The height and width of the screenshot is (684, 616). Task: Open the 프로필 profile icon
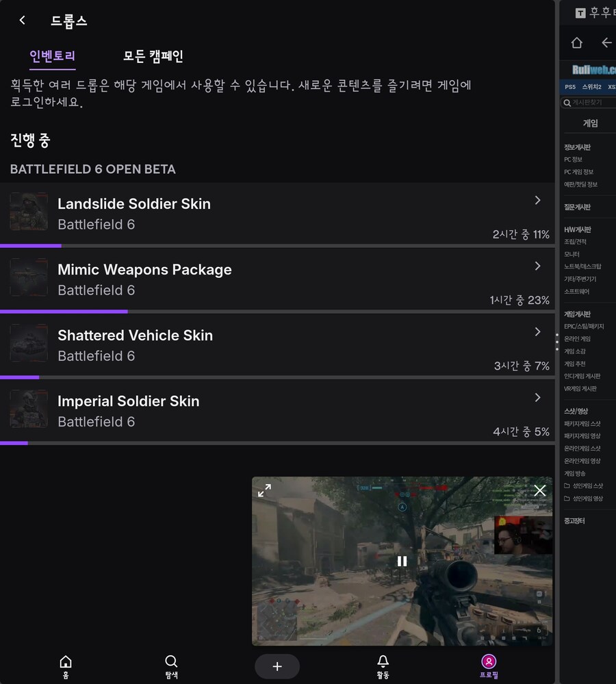tap(489, 665)
